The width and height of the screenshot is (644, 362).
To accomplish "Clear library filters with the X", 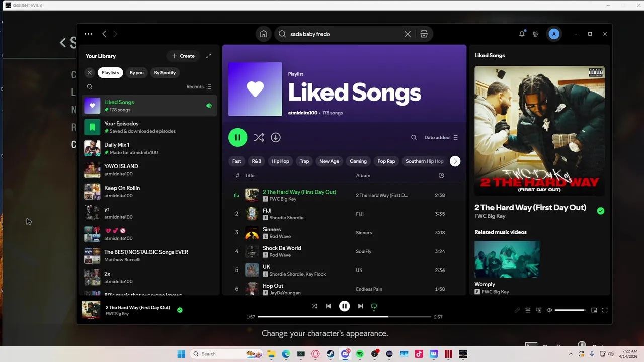I will [90, 72].
